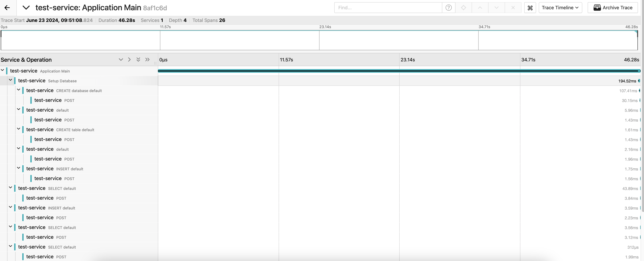The width and height of the screenshot is (644, 261).
Task: Select the first SELECT default span row
Action: pyautogui.click(x=62, y=188)
